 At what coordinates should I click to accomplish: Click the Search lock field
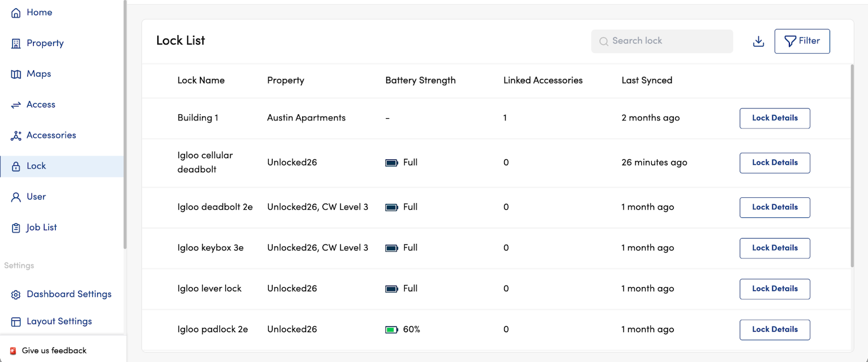pyautogui.click(x=662, y=41)
